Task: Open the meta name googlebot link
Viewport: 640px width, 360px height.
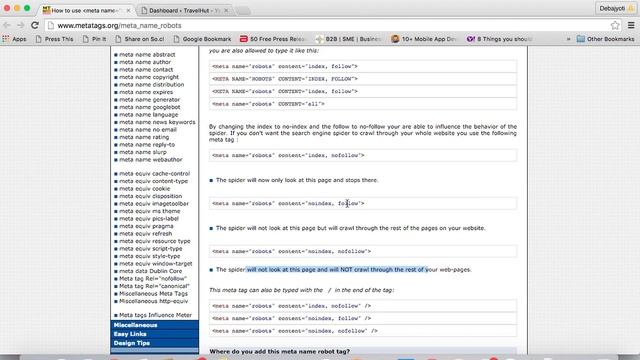Action: (x=149, y=107)
